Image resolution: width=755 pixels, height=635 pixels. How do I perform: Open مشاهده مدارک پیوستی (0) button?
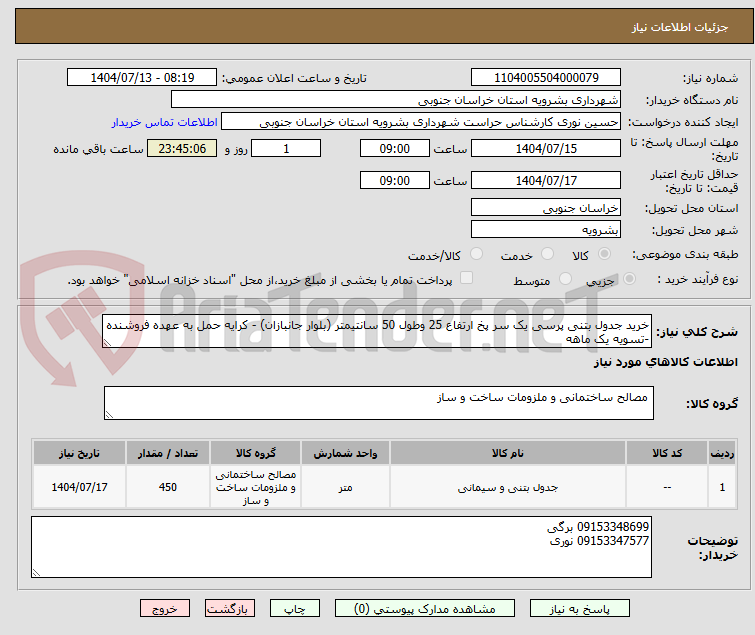[425, 609]
